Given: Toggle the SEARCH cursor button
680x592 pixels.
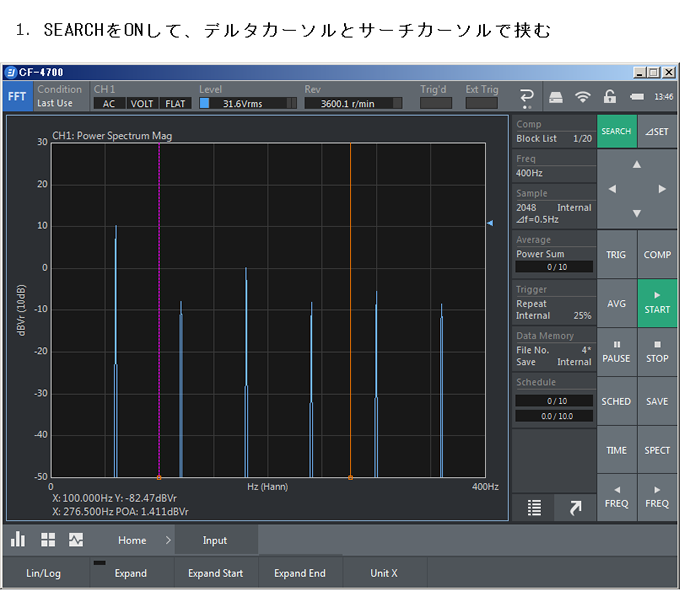Looking at the screenshot, I should [616, 131].
